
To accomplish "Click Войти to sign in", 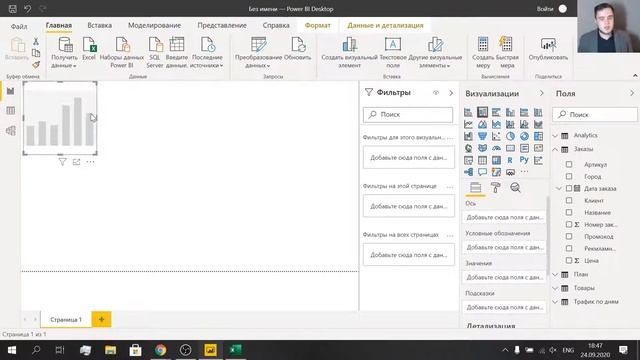I will pyautogui.click(x=545, y=9).
